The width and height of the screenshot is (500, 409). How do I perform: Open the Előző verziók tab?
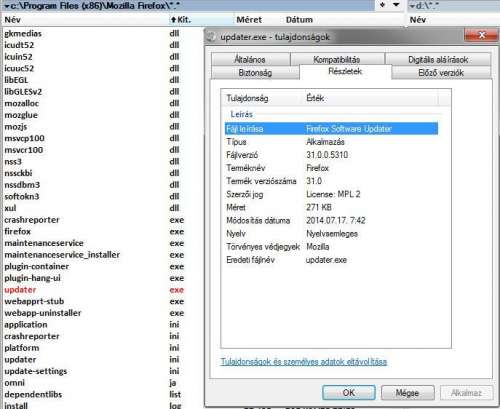441,73
